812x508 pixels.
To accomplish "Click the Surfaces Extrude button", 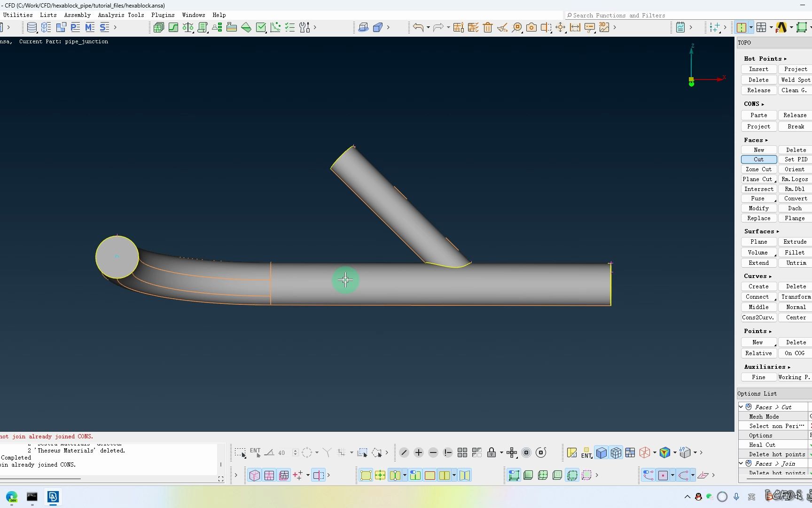I will tap(795, 242).
